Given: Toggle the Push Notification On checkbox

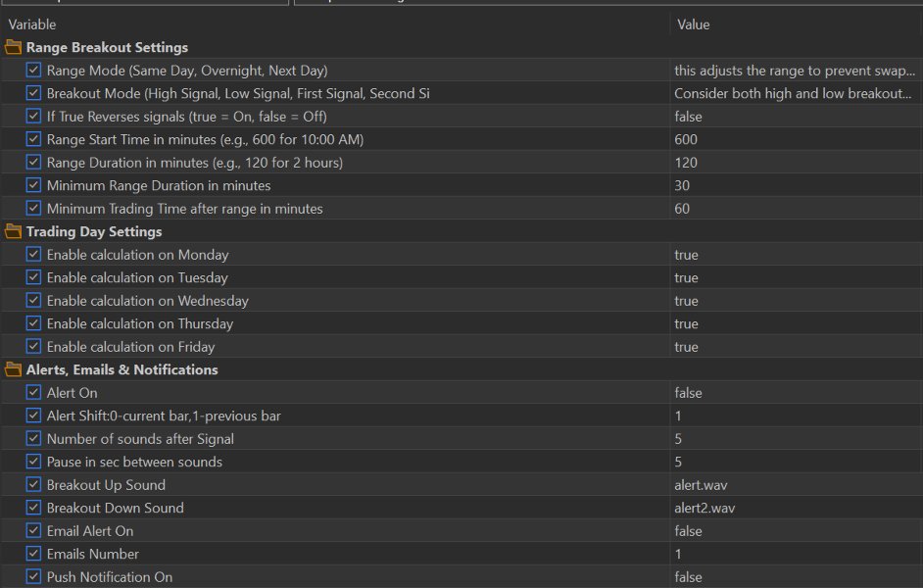Looking at the screenshot, I should (x=34, y=577).
